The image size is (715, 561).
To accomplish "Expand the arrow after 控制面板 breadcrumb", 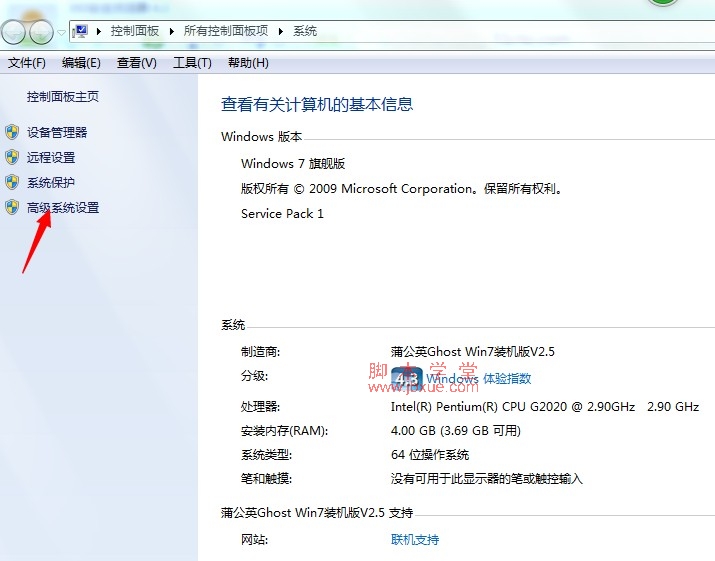I will tap(171, 31).
